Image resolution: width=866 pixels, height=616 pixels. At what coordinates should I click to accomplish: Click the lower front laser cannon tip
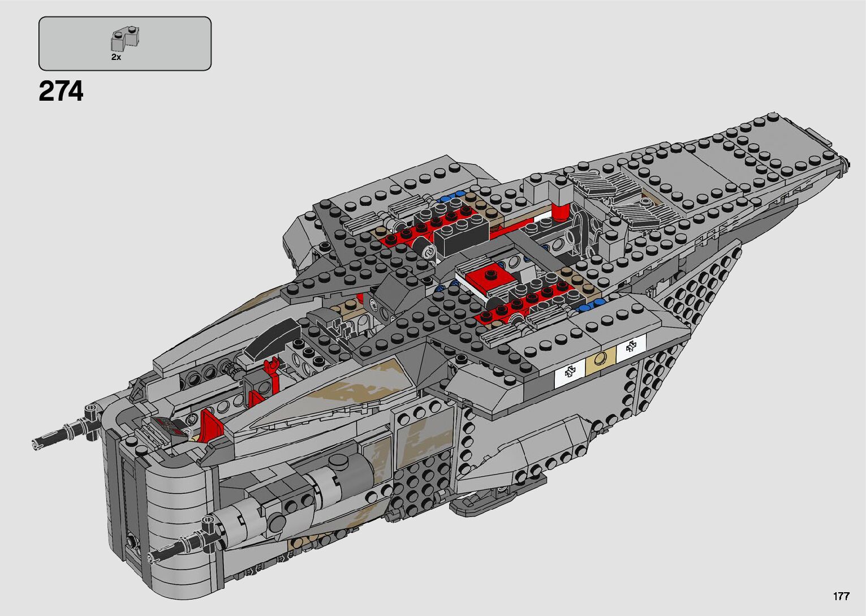(152, 555)
